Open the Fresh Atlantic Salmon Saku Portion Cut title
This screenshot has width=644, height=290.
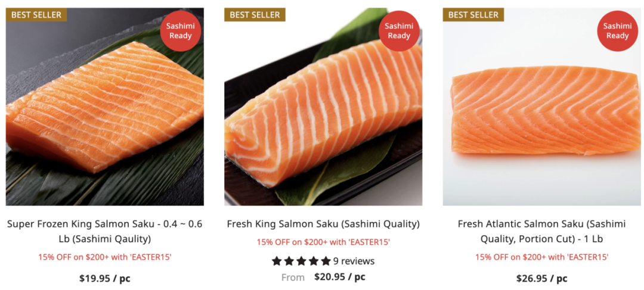pos(541,231)
